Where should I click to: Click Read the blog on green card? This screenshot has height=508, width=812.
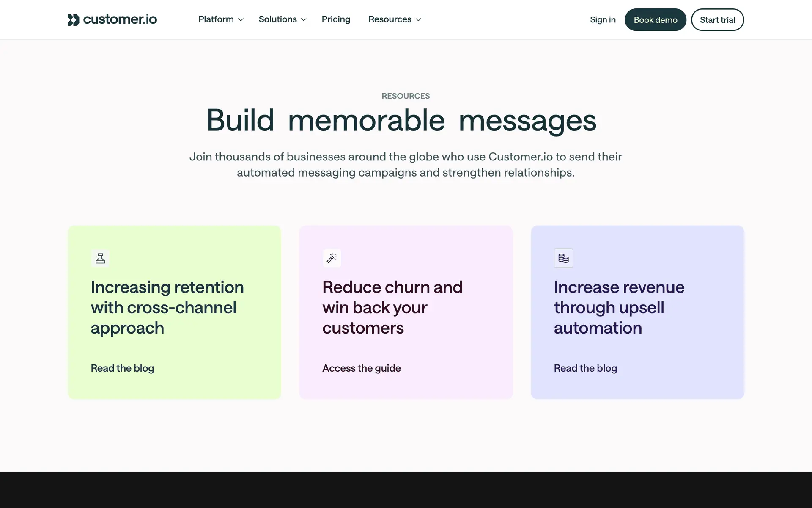122,368
